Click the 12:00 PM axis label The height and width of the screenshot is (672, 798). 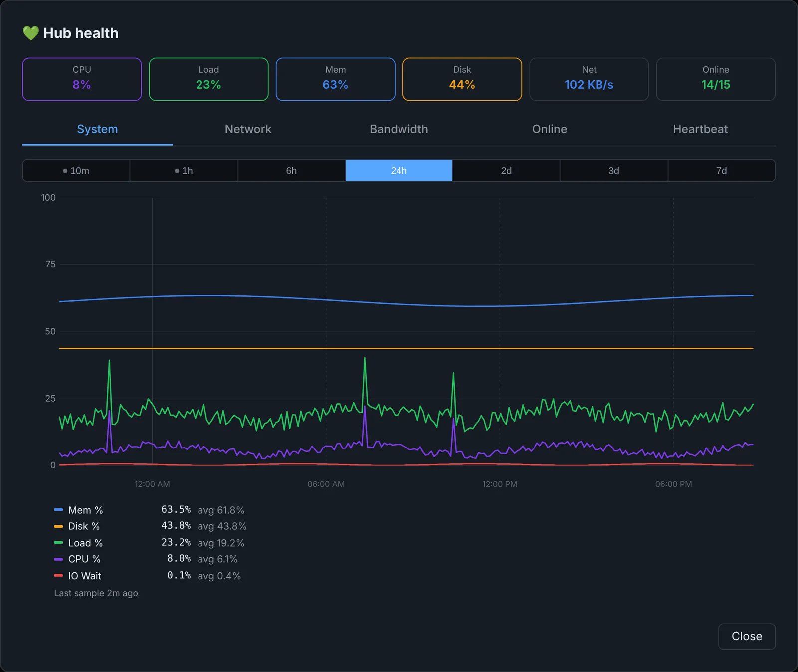[x=500, y=484]
